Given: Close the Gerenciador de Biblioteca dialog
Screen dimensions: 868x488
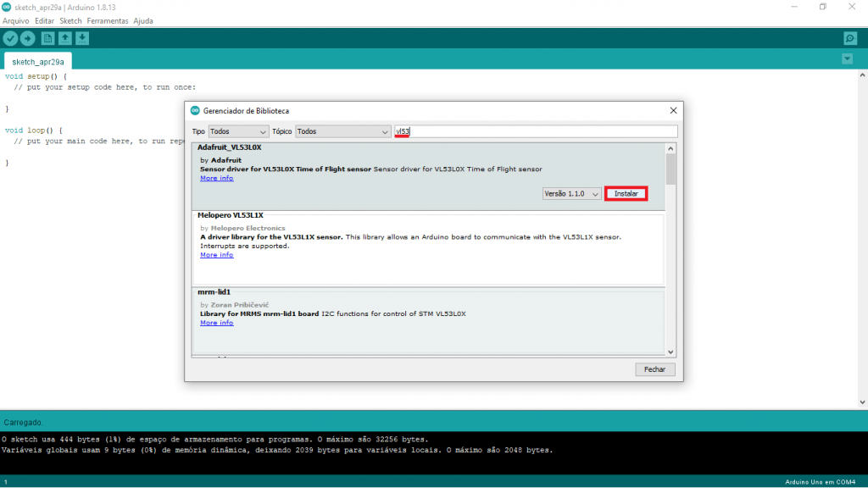Looking at the screenshot, I should (x=673, y=110).
